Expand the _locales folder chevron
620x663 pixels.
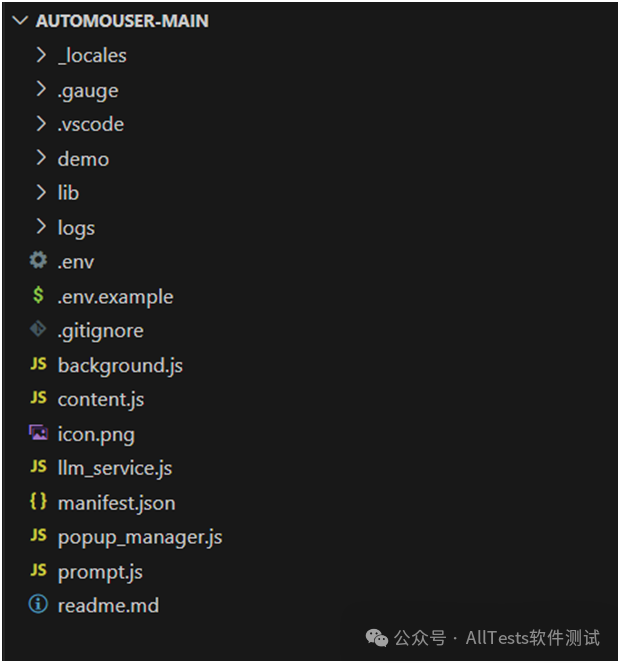tap(41, 55)
